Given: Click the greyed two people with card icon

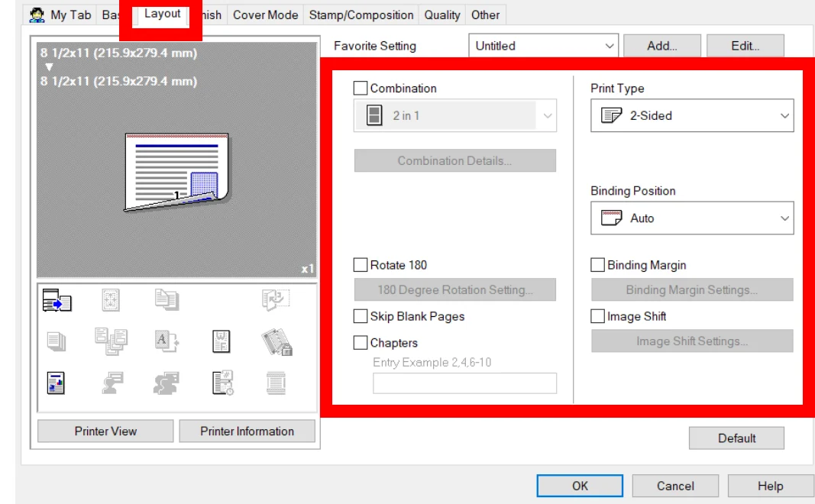Looking at the screenshot, I should coord(167,383).
